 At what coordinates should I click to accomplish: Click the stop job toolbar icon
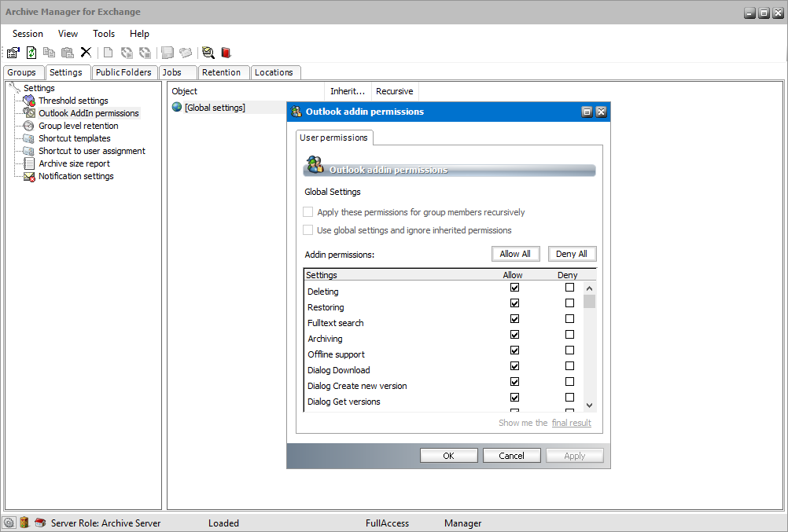145,52
